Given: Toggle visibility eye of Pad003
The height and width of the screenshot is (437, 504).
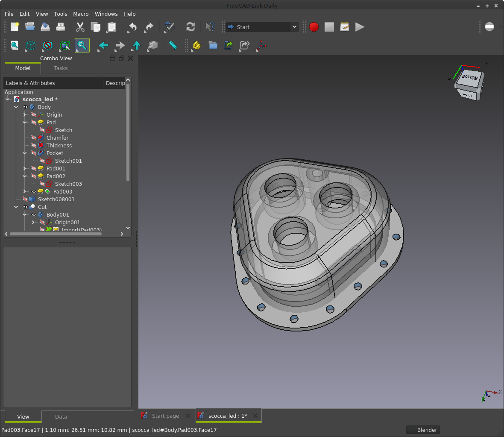Looking at the screenshot, I should click(x=33, y=192).
